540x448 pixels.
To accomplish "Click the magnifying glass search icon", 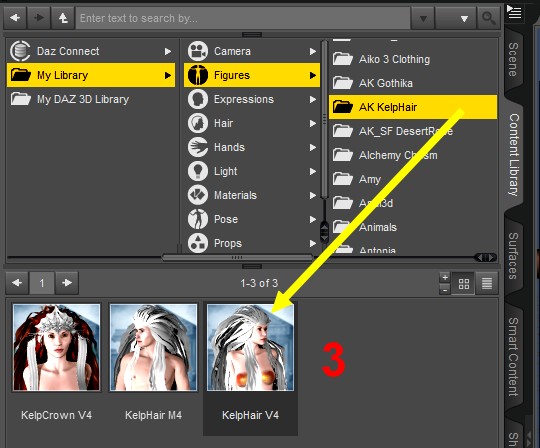I will [488, 18].
